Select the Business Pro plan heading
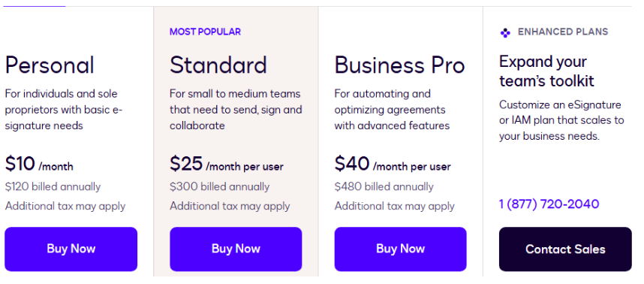This screenshot has width=644, height=284. point(399,65)
